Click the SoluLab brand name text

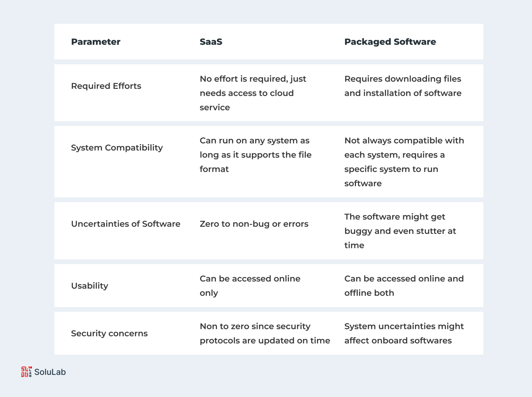50,372
